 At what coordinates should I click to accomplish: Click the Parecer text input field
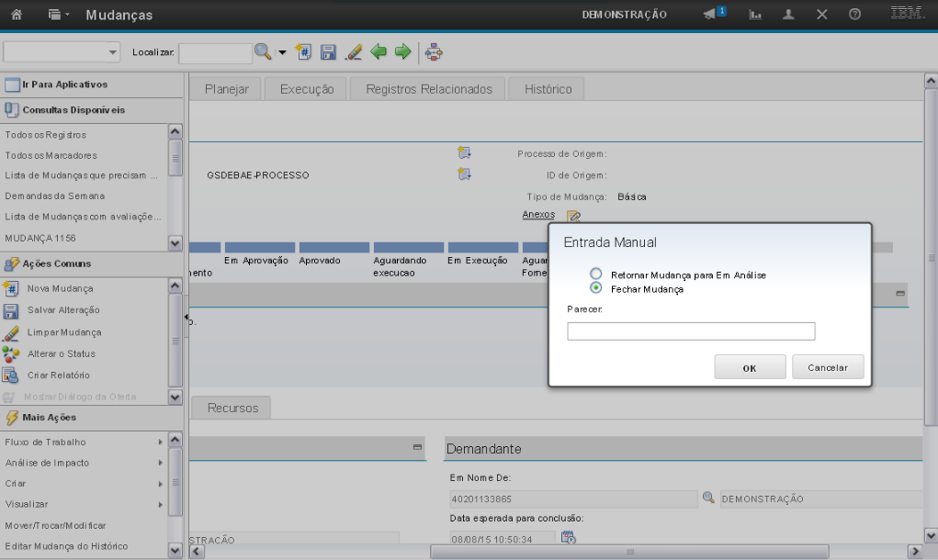point(691,331)
